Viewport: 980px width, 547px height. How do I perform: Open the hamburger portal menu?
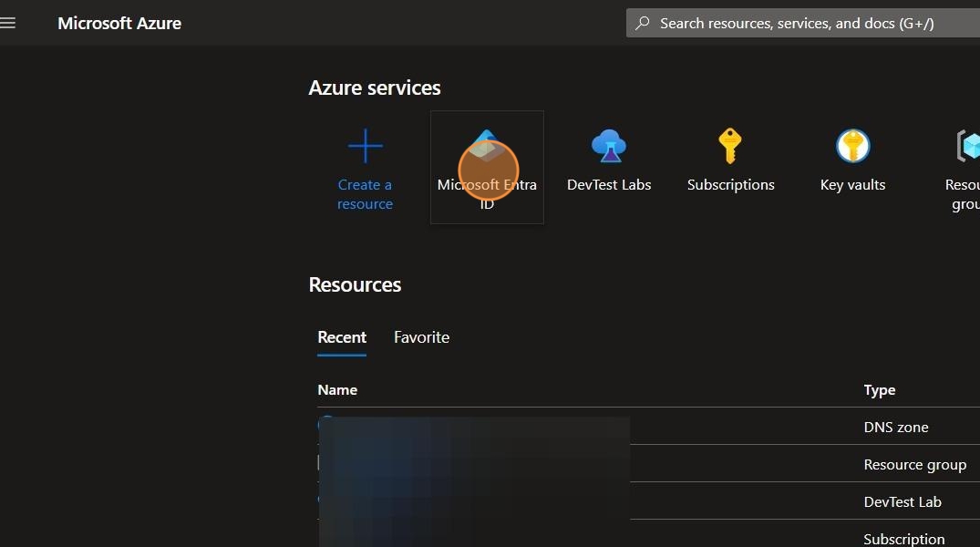(7, 23)
